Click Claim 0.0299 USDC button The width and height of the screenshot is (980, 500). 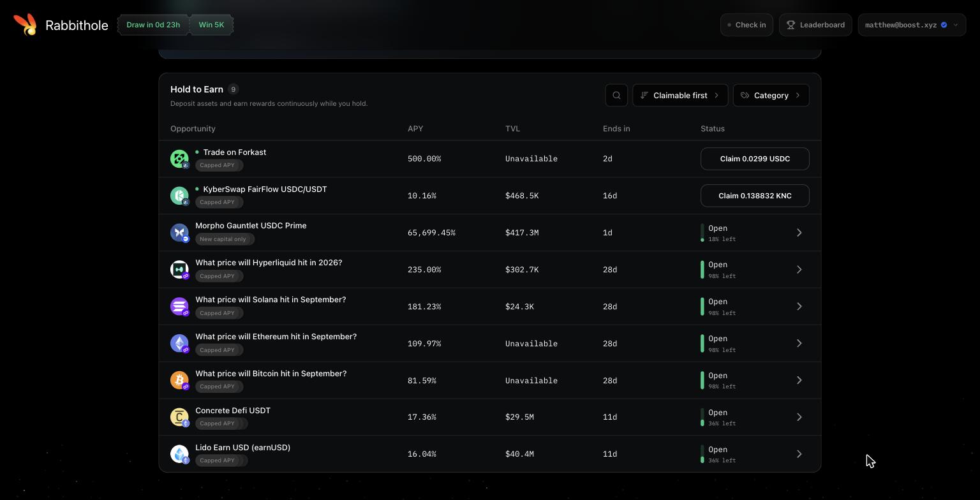(755, 159)
